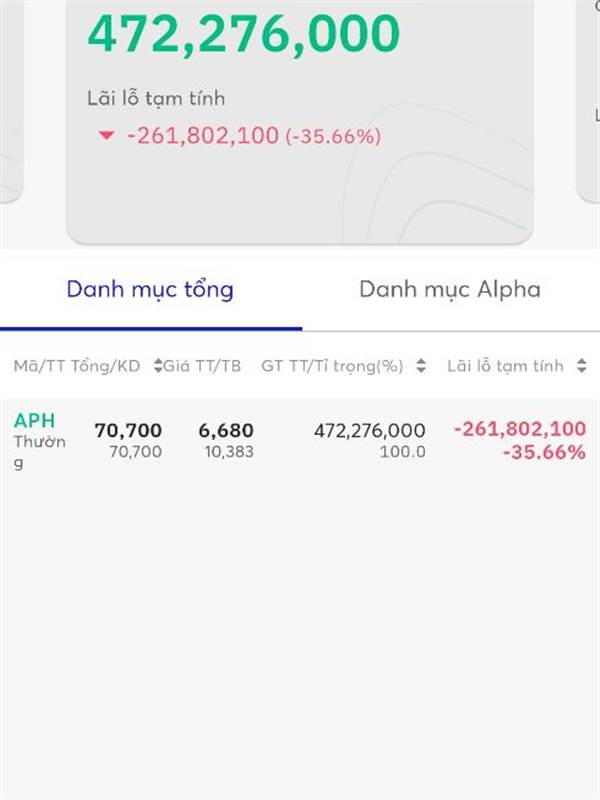Tap the APH quantity 70,700
600x800 pixels.
pyautogui.click(x=129, y=431)
